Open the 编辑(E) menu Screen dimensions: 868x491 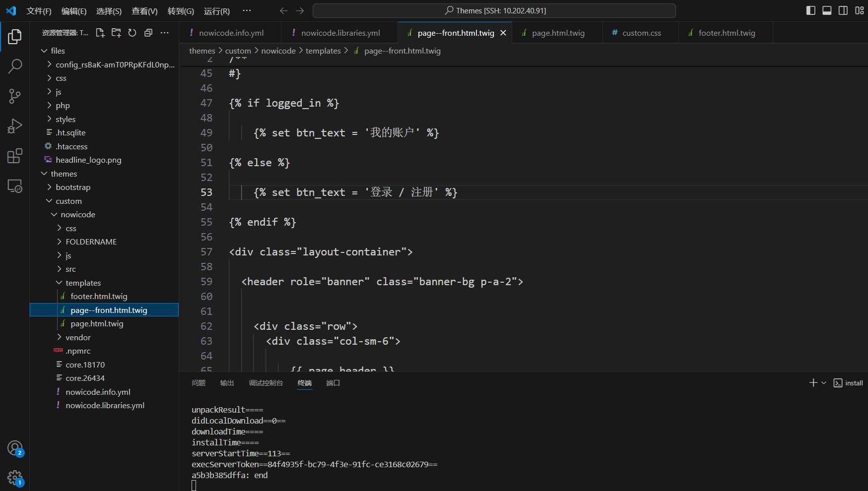pos(74,11)
